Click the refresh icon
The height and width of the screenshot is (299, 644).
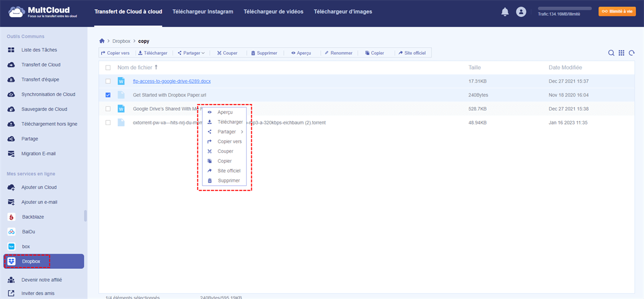(x=632, y=53)
